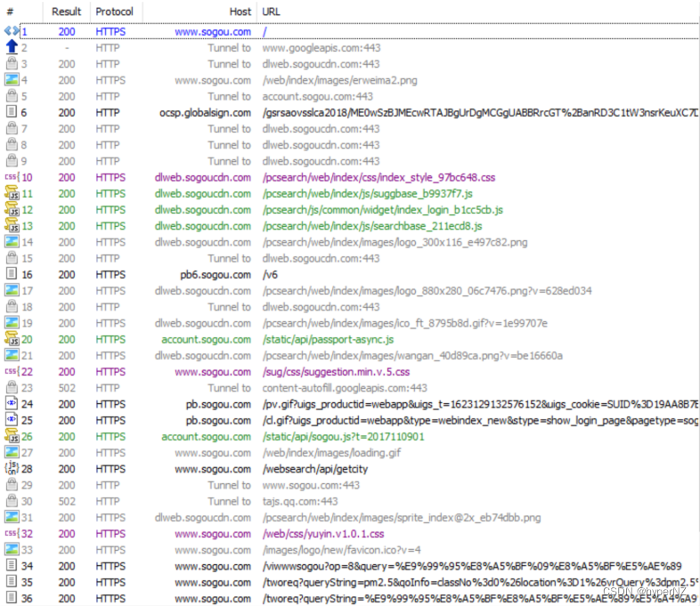The height and width of the screenshot is (606, 700).
Task: Click the lock icon of session 3
Action: point(12,63)
